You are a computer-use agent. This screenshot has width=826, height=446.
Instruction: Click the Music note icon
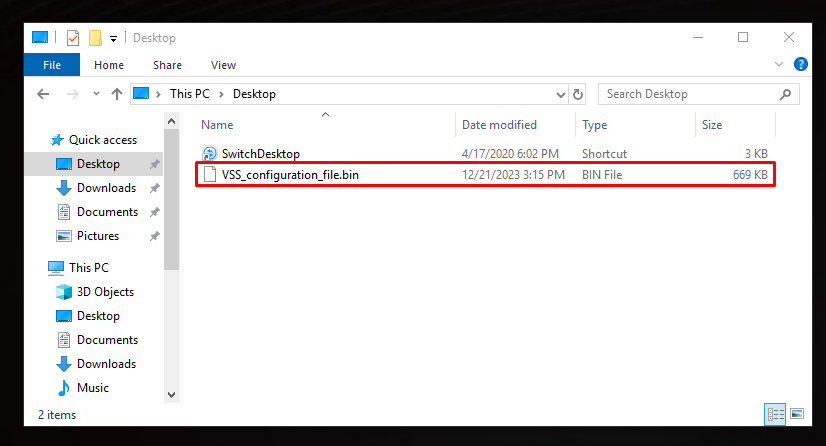coord(63,388)
